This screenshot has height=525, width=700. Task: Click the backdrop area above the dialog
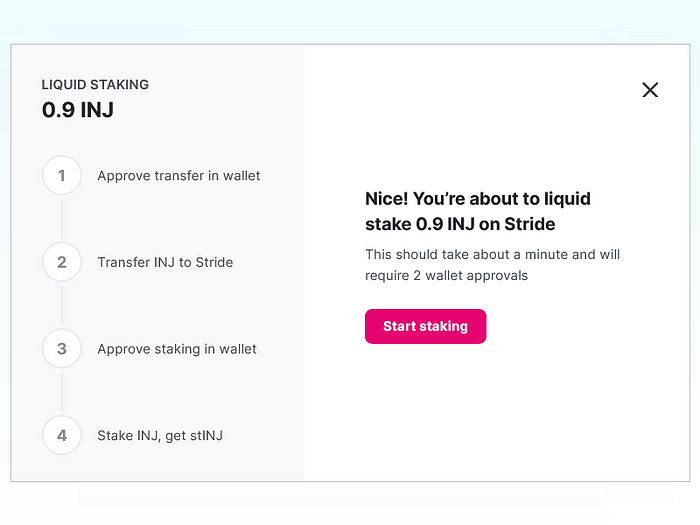pos(350,20)
